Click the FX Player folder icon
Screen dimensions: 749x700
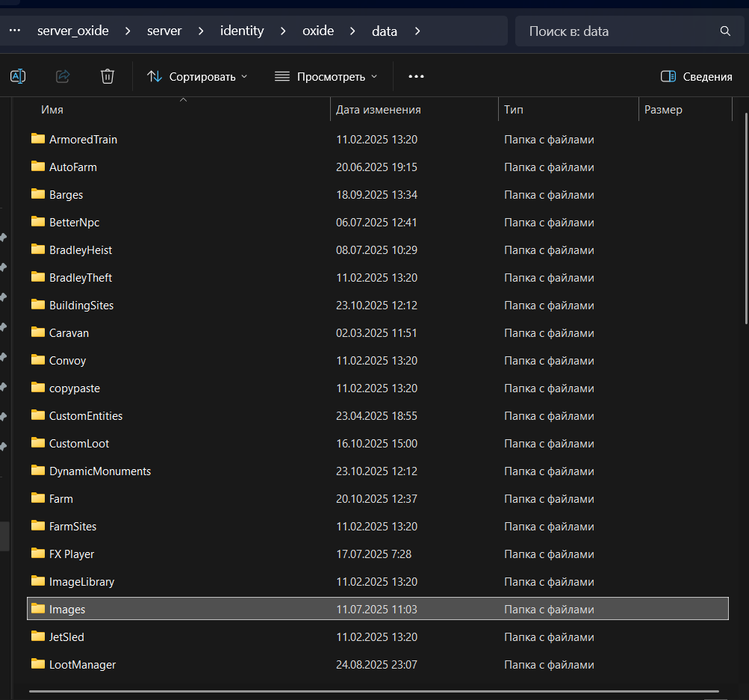point(38,554)
